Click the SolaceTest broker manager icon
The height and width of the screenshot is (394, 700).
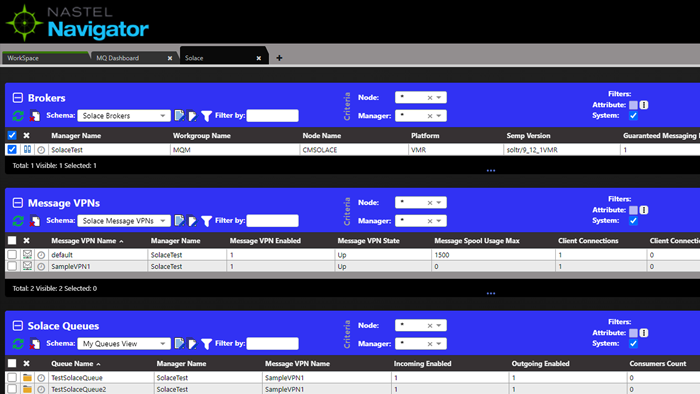(27, 149)
